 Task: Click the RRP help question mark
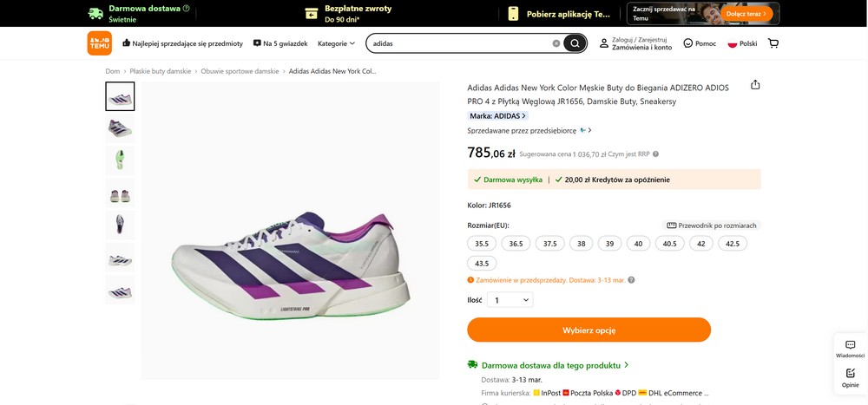click(x=655, y=154)
